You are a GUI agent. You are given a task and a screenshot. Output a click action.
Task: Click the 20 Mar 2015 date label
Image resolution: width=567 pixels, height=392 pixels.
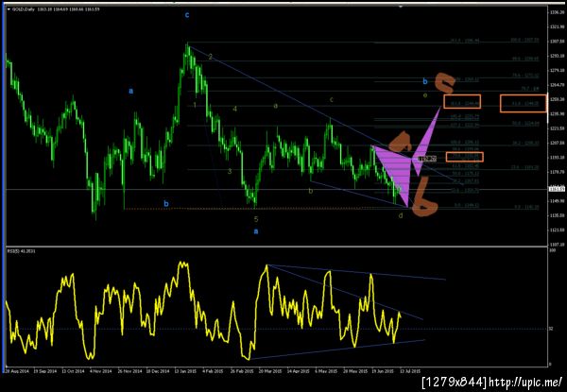point(270,371)
